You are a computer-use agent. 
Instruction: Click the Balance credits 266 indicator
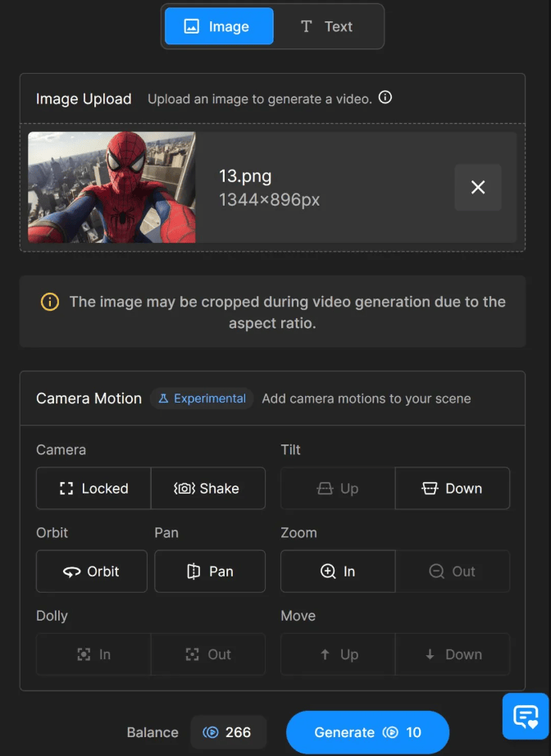226,732
